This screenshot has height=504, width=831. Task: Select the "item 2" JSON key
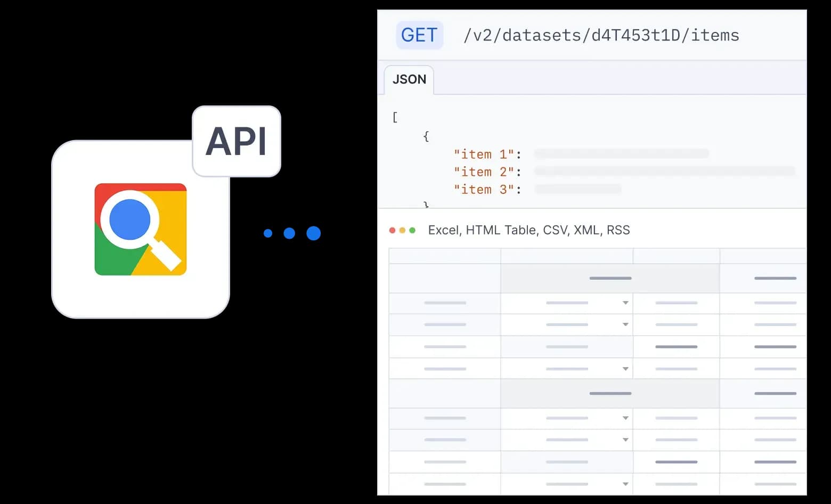(484, 172)
